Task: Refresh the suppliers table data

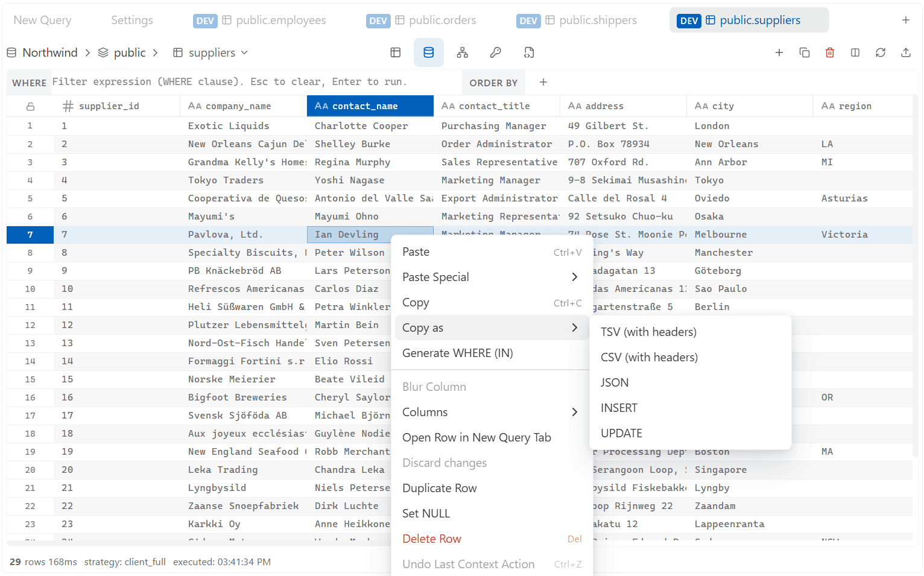Action: [881, 52]
